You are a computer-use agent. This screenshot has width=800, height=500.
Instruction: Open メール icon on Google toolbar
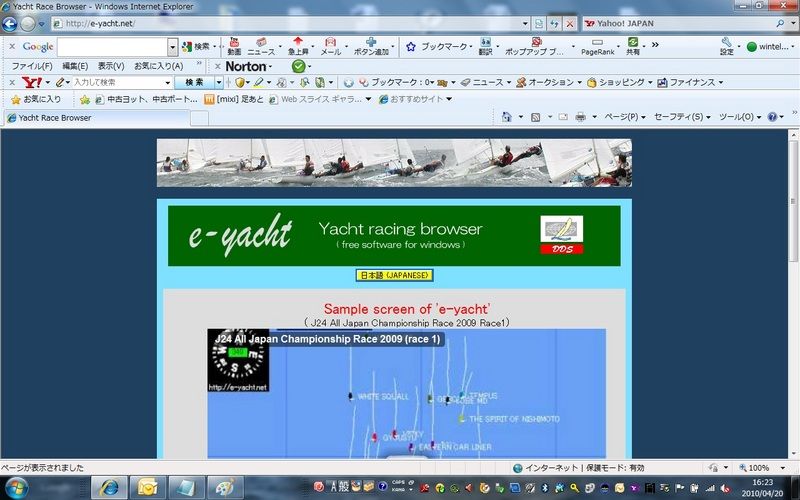tap(331, 46)
